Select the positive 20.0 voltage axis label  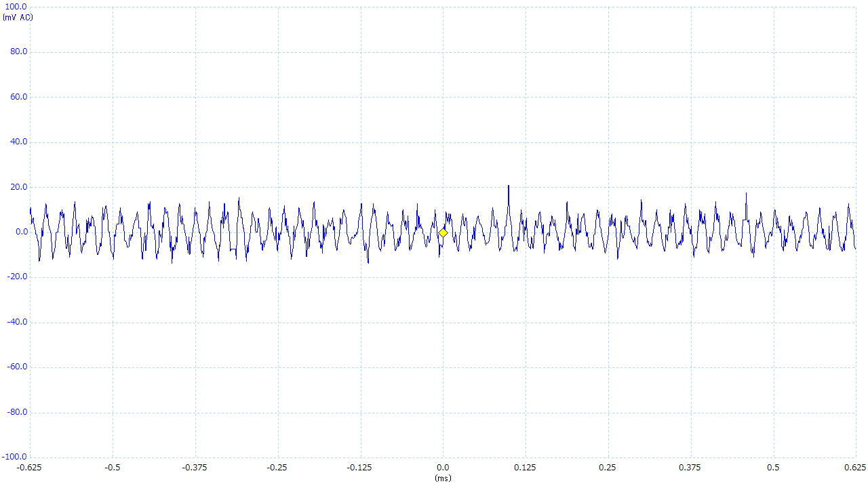click(17, 187)
